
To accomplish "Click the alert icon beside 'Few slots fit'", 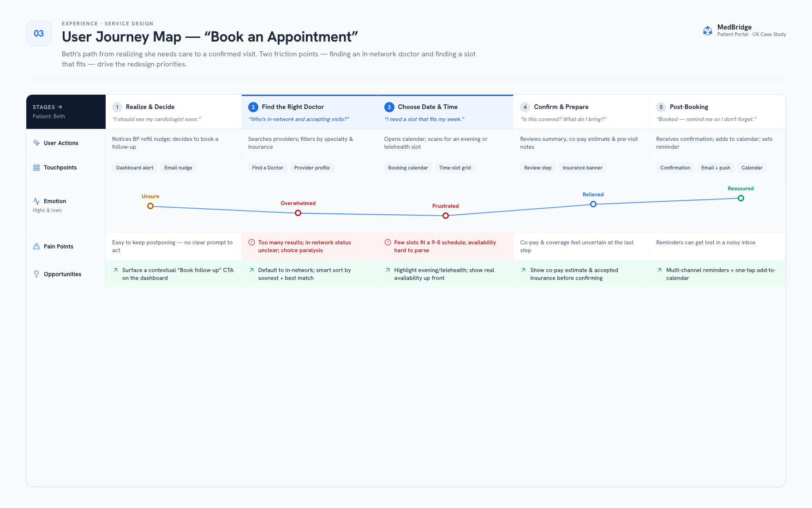I will 388,242.
